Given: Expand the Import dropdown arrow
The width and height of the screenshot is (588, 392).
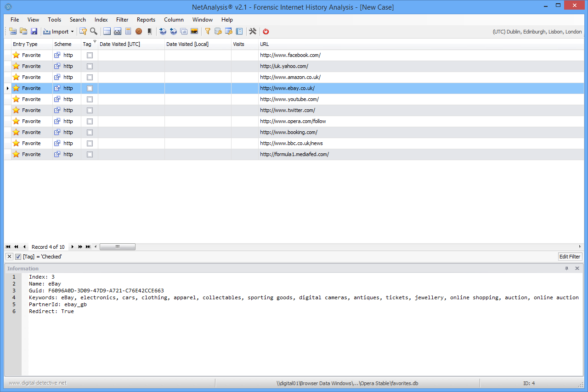Looking at the screenshot, I should [x=72, y=32].
